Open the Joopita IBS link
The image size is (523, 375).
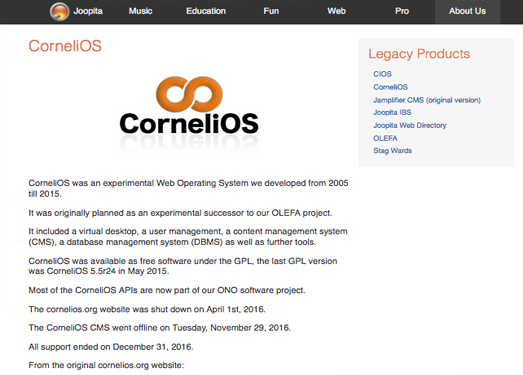coord(392,112)
